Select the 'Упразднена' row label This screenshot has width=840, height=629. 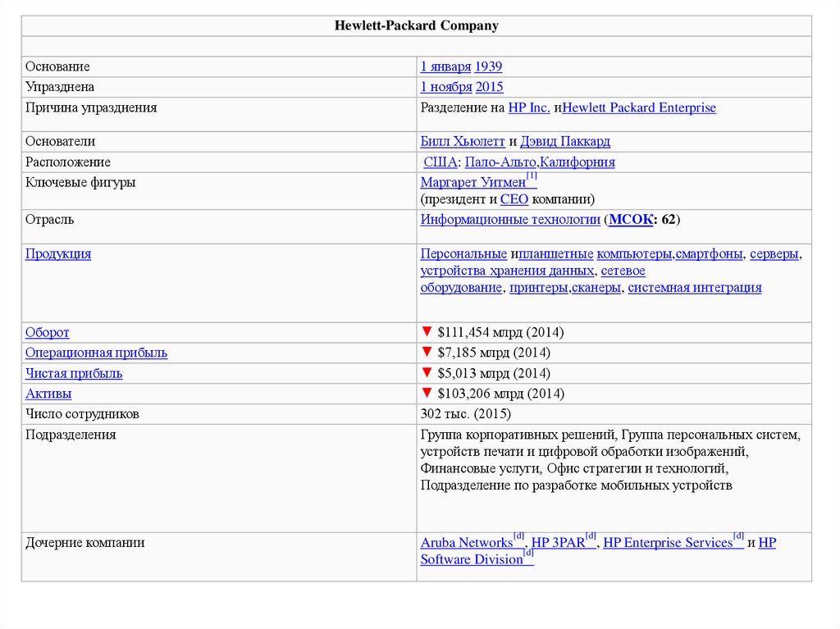pos(59,87)
